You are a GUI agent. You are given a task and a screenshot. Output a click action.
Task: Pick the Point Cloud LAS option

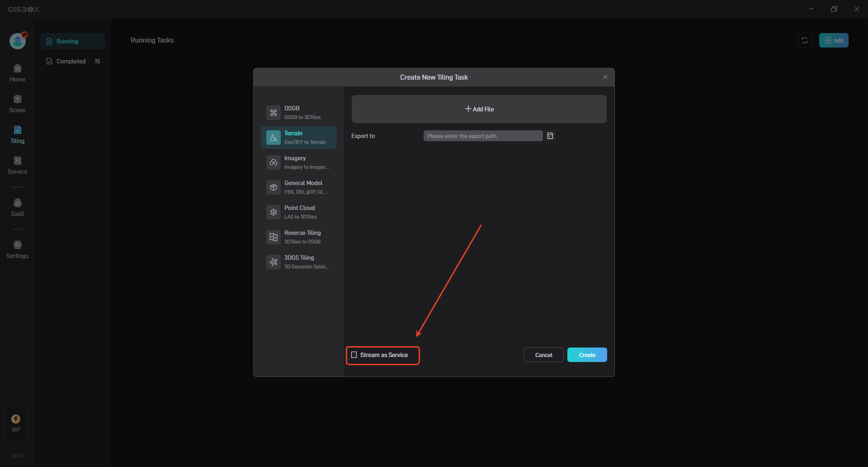(299, 212)
